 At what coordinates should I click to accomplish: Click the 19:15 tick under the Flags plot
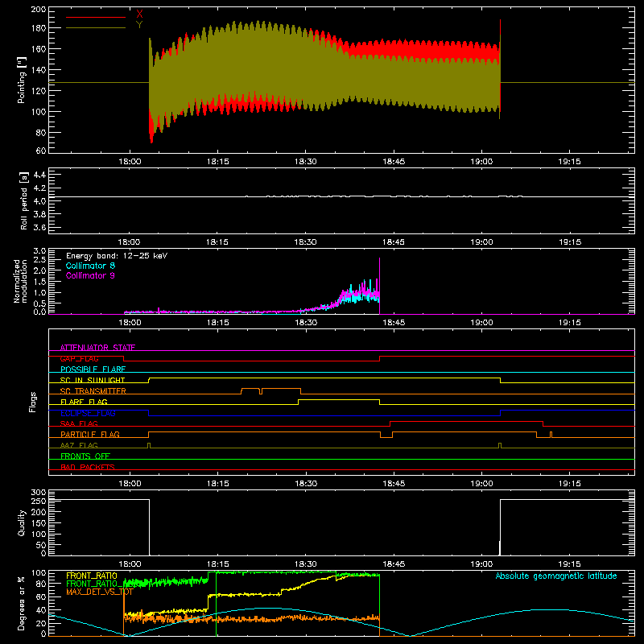pyautogui.click(x=570, y=484)
